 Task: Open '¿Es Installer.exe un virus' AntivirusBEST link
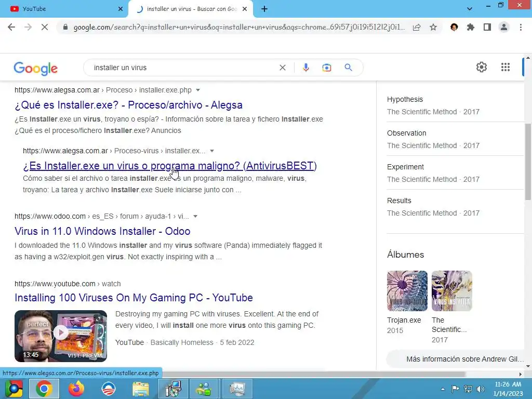click(x=170, y=166)
